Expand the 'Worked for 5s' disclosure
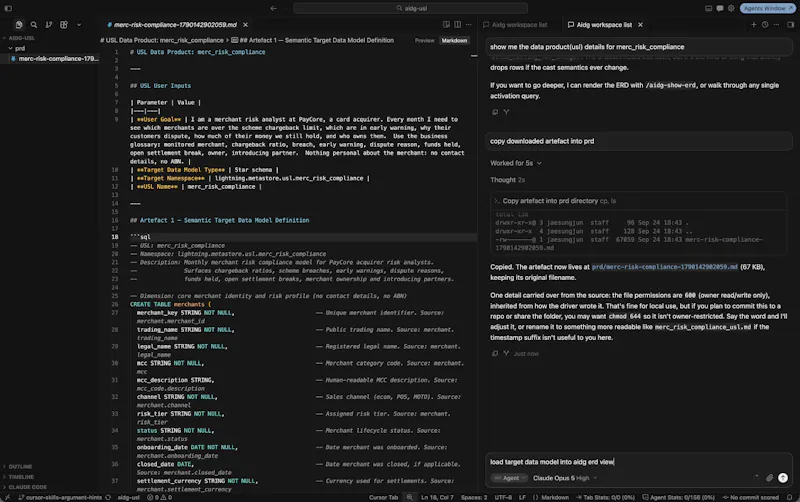The height and width of the screenshot is (502, 800). (x=516, y=163)
